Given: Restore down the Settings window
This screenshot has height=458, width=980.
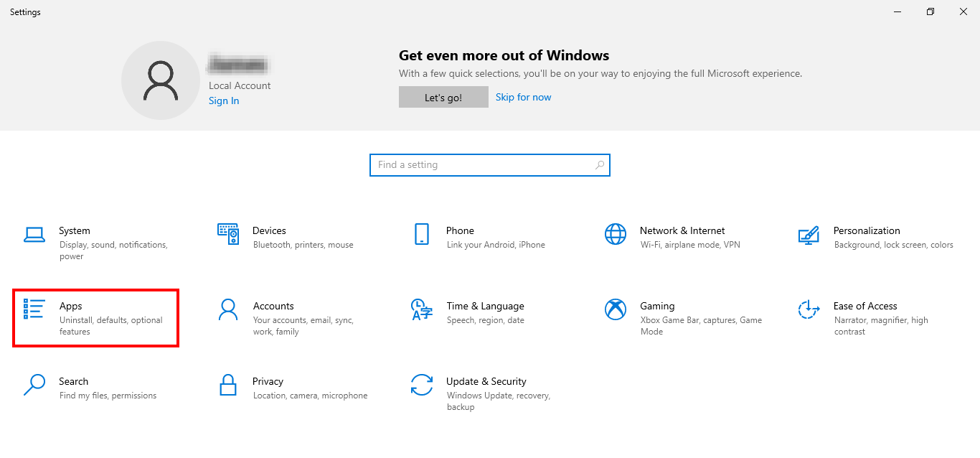Looking at the screenshot, I should (930, 11).
